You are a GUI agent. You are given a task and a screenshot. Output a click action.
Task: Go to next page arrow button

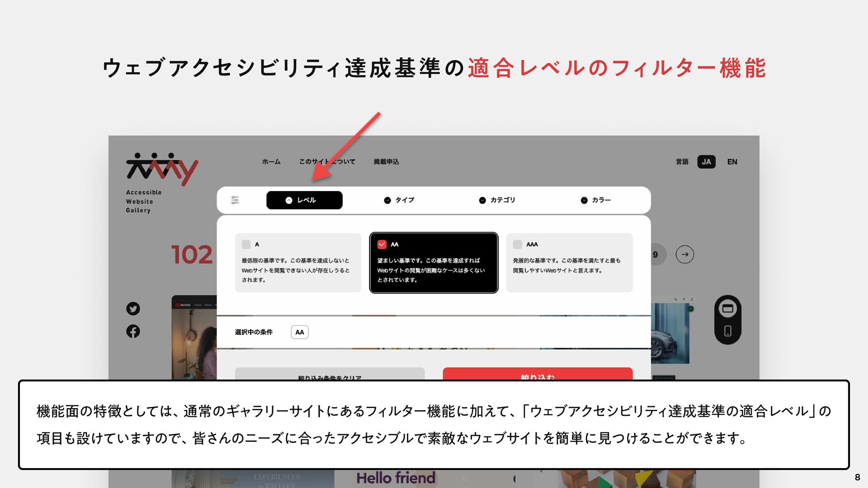click(685, 254)
